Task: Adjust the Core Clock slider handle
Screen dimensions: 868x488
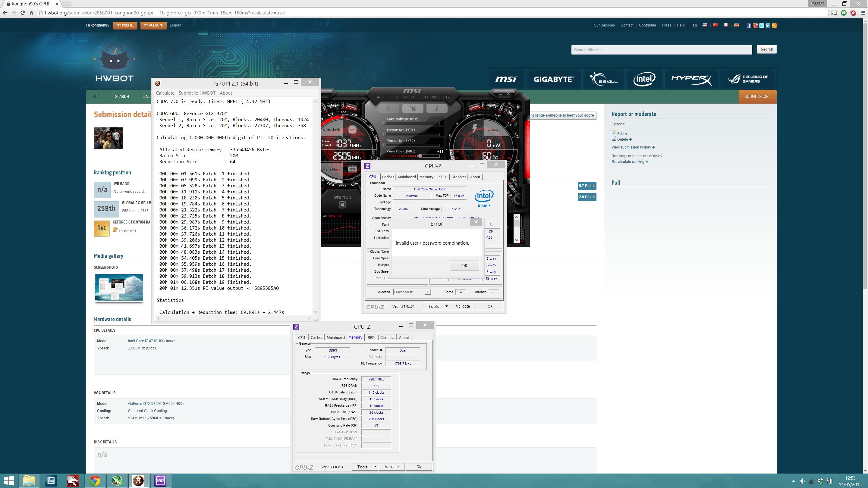Action: pyautogui.click(x=420, y=156)
